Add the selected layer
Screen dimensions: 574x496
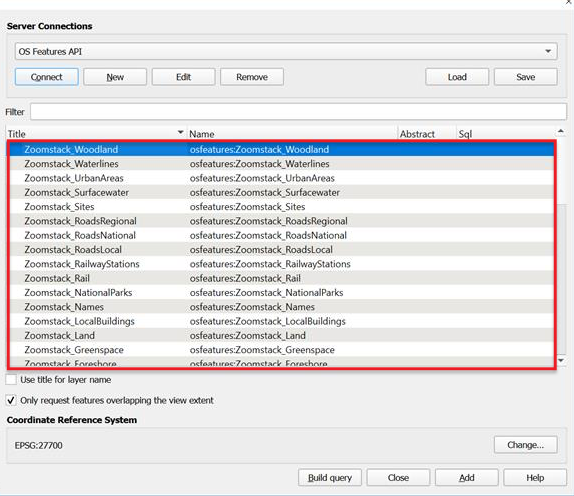point(467,478)
